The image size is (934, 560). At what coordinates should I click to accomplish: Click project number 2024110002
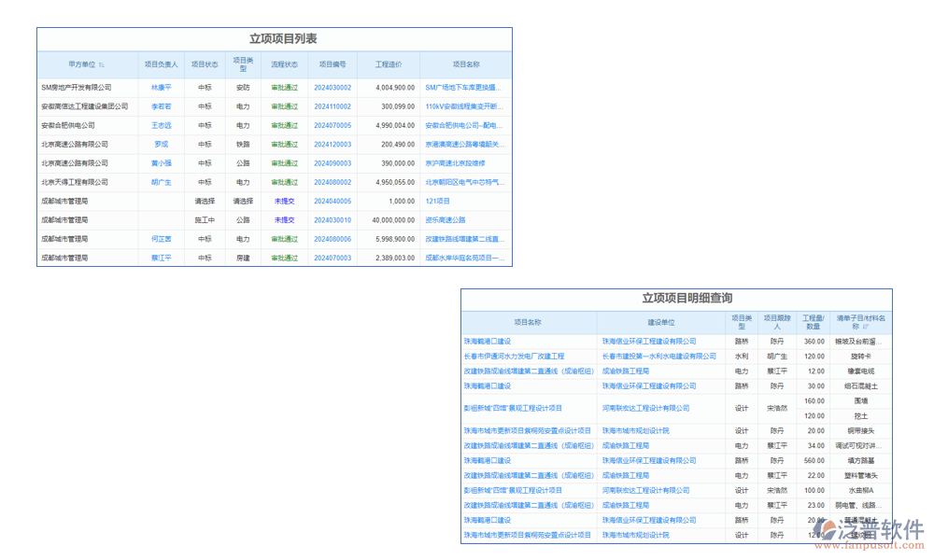(333, 106)
